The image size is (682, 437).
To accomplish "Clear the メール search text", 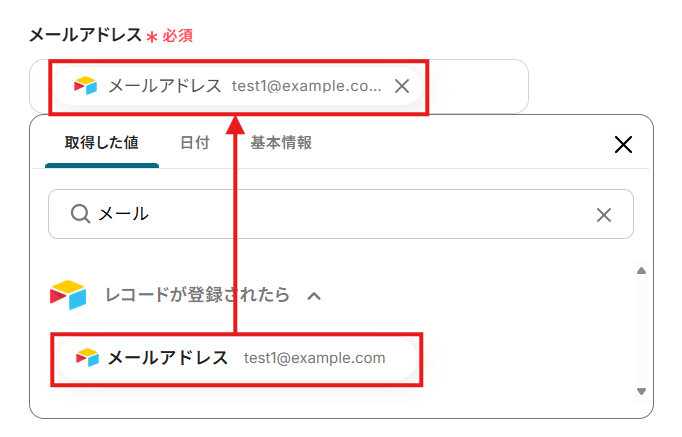I will 604,214.
